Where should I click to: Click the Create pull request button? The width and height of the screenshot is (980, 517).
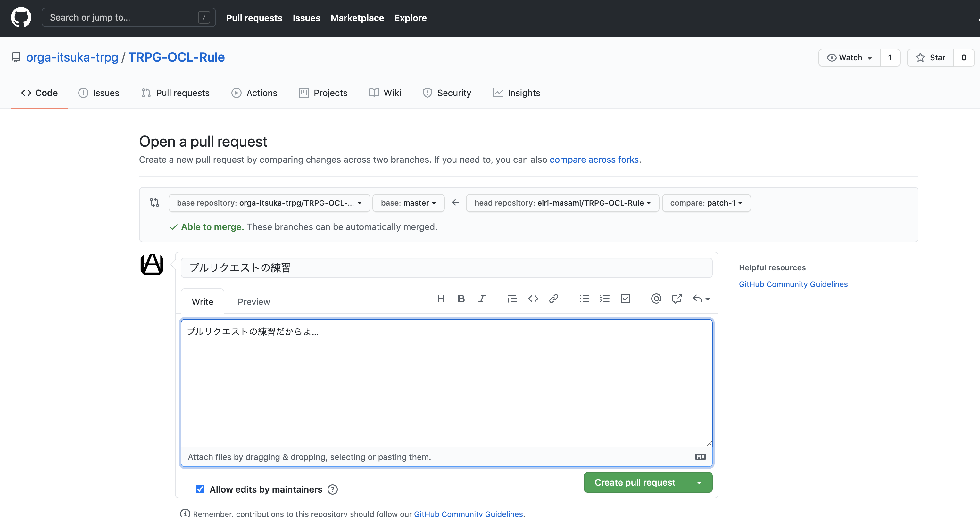click(635, 483)
